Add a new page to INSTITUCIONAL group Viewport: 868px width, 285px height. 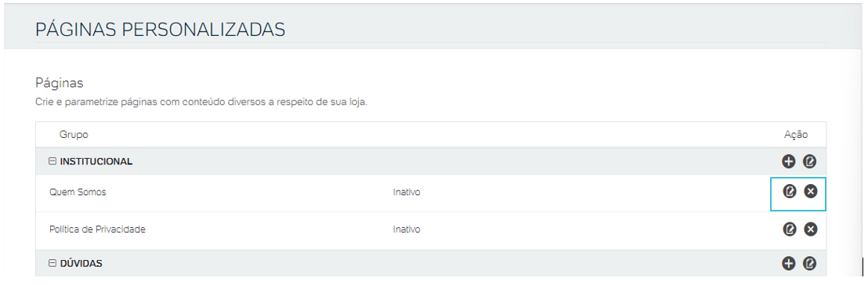click(x=788, y=161)
